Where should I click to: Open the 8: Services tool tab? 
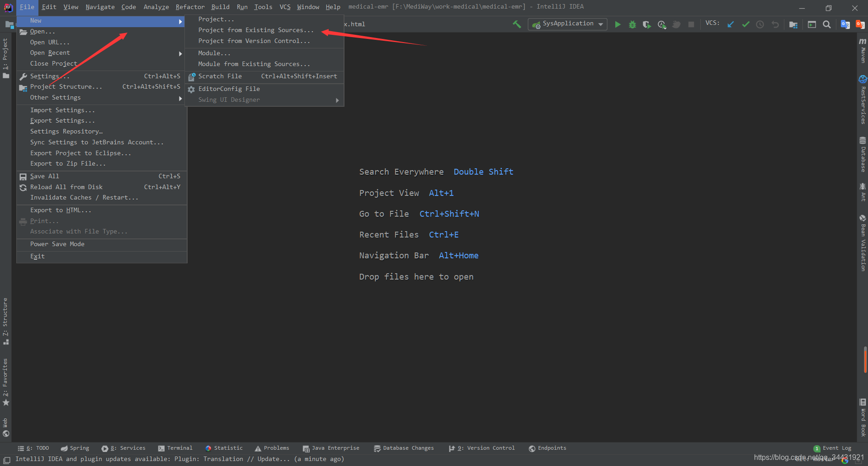[123, 448]
